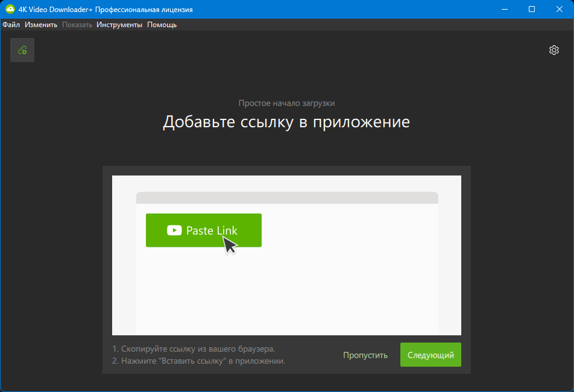Open the Файл menu
Image resolution: width=574 pixels, height=392 pixels.
(x=11, y=25)
